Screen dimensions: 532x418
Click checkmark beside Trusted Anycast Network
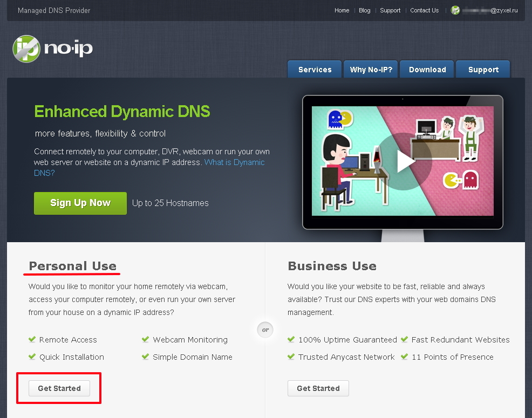coord(291,357)
